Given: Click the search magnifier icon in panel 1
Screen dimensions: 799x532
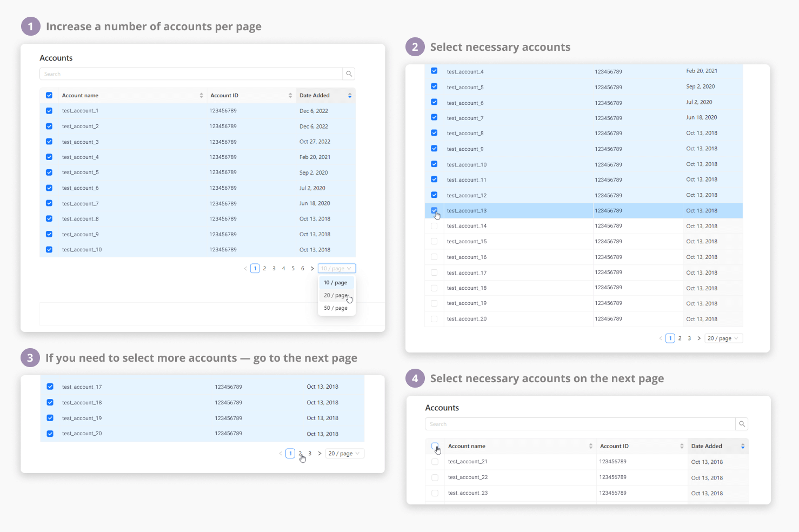Looking at the screenshot, I should click(x=349, y=74).
